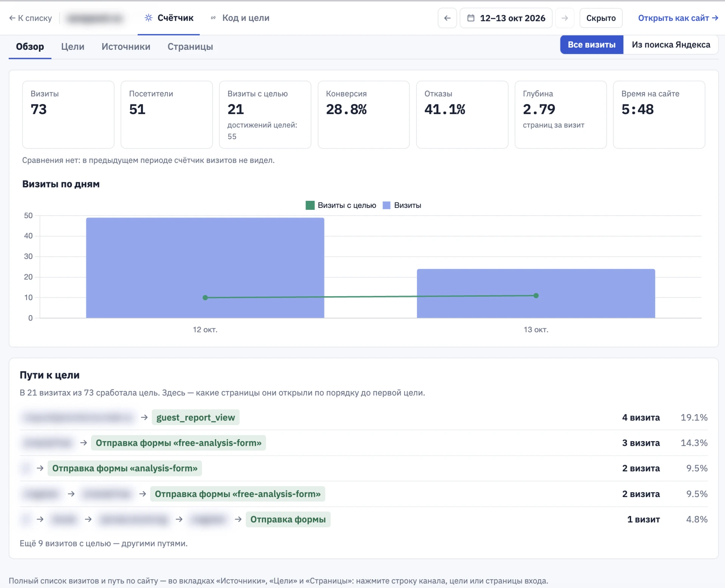Click the 4.8% value
Viewport: 725px width, 588px height.
pos(697,520)
